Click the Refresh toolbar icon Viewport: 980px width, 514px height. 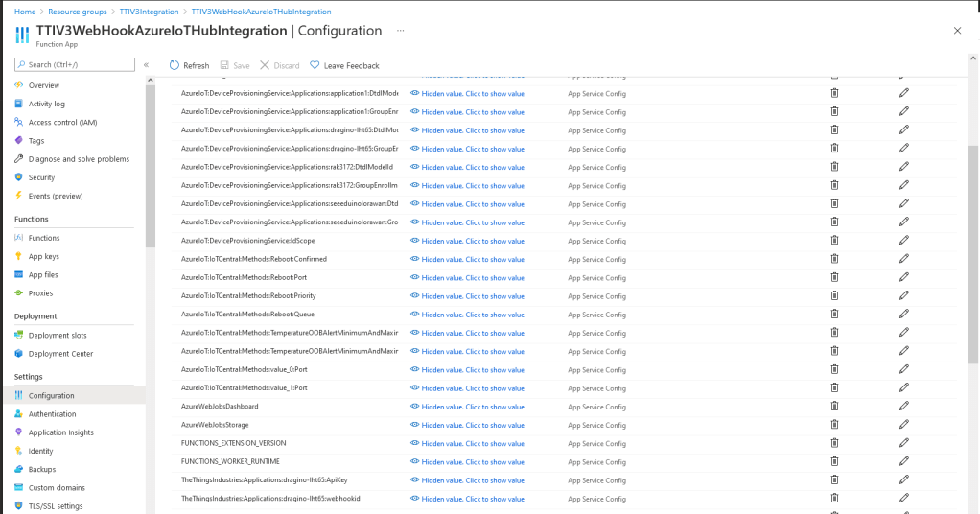[175, 65]
